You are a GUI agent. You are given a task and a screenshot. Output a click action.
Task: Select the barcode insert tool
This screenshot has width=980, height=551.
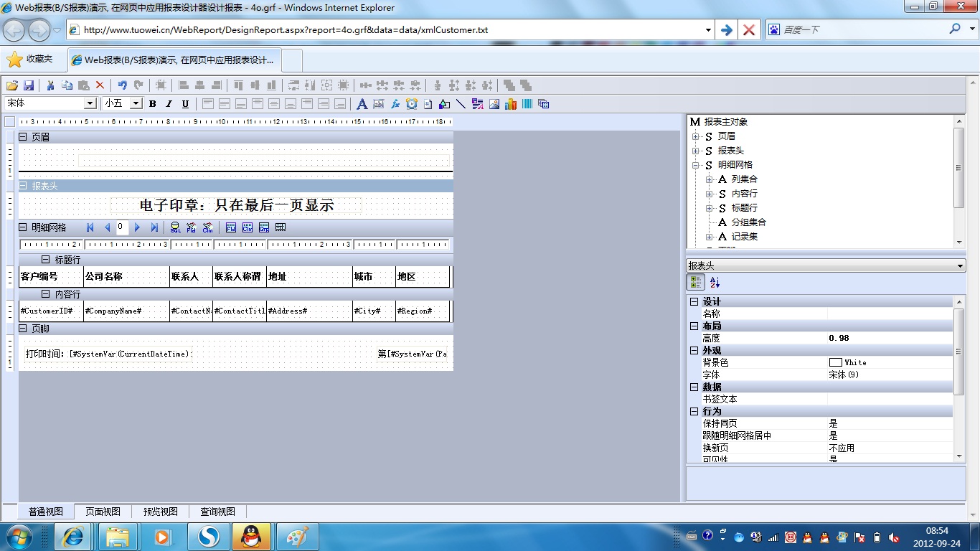pyautogui.click(x=527, y=104)
